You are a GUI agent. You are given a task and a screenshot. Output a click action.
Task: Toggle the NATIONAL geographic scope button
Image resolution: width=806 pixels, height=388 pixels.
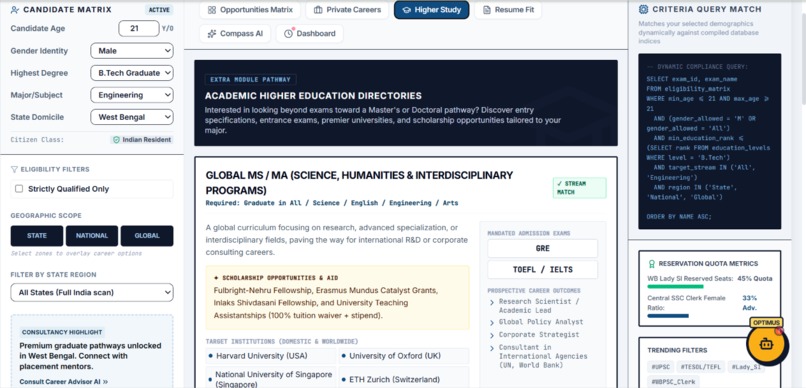point(92,236)
